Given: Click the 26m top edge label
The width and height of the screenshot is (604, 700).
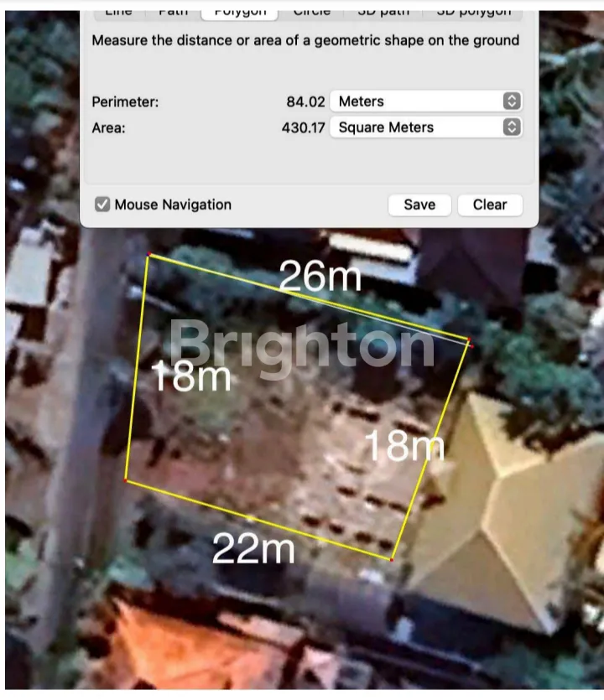Looking at the screenshot, I should (320, 277).
